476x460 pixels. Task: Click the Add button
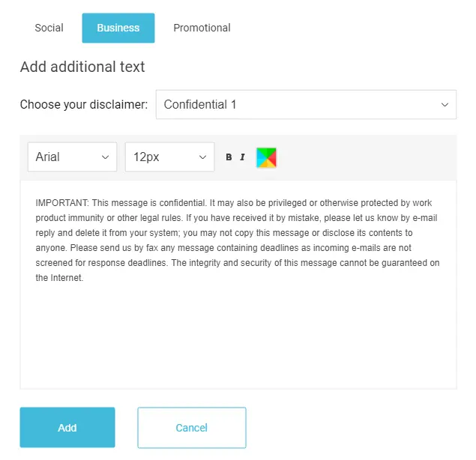click(67, 427)
